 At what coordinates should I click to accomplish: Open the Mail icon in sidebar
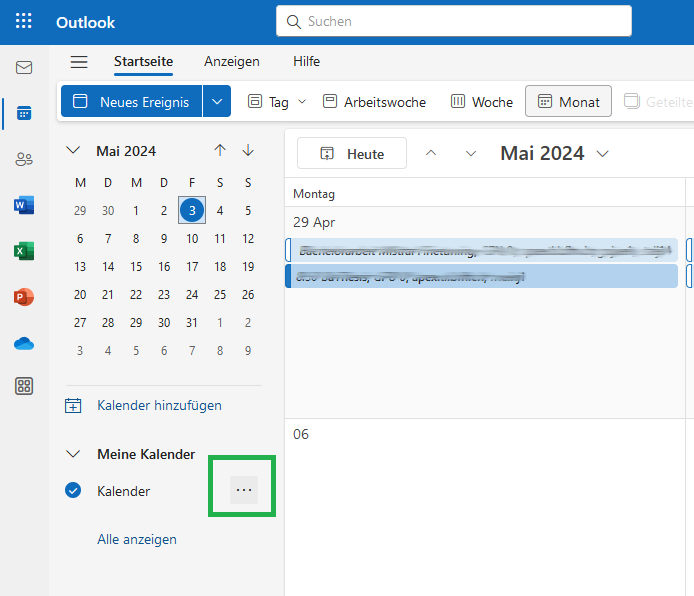pyautogui.click(x=24, y=68)
